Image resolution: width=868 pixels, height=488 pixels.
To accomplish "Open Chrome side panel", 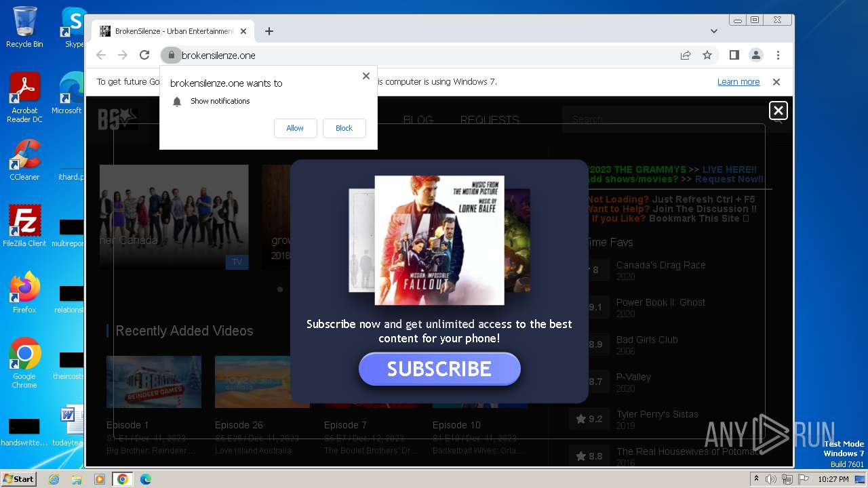I will pos(734,55).
